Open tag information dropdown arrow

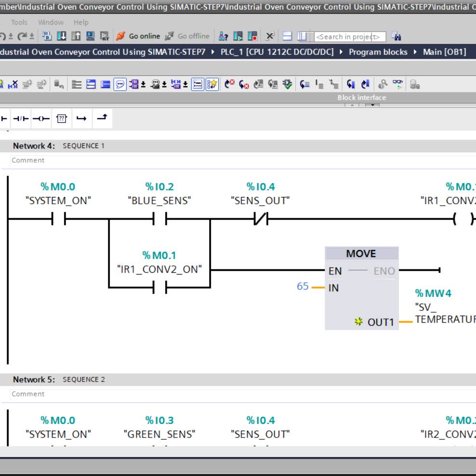point(164,84)
